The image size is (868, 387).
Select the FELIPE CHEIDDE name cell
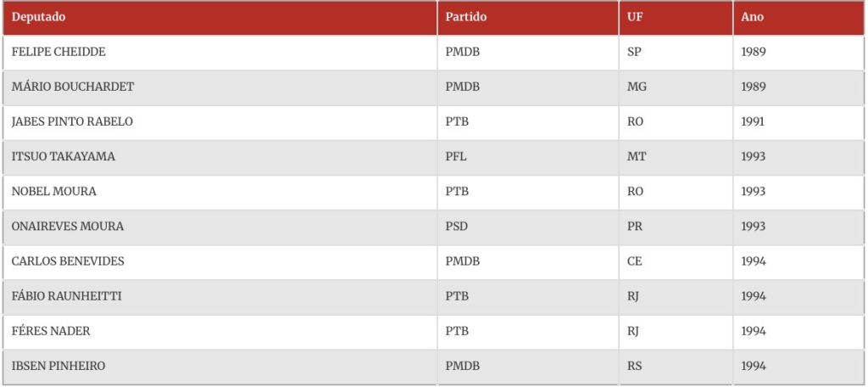point(58,52)
